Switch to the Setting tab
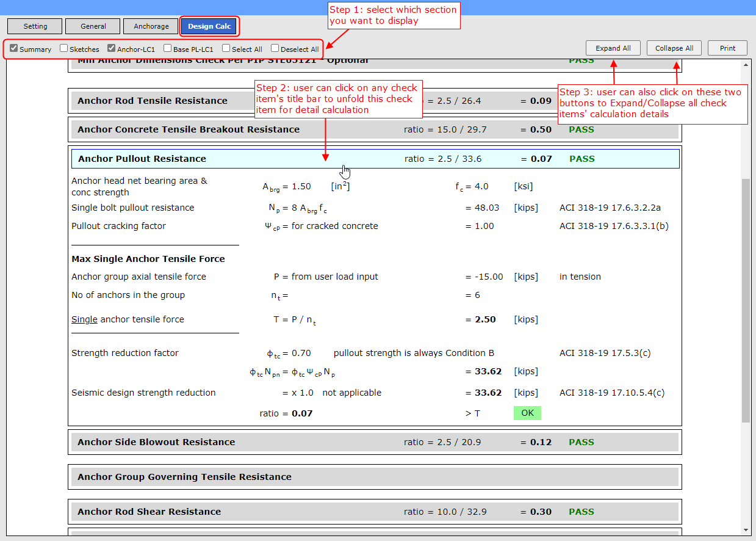This screenshot has width=756, height=541. (x=35, y=26)
